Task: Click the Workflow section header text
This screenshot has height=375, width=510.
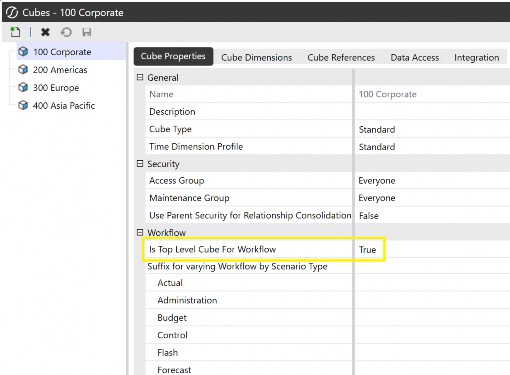Action: pos(167,233)
